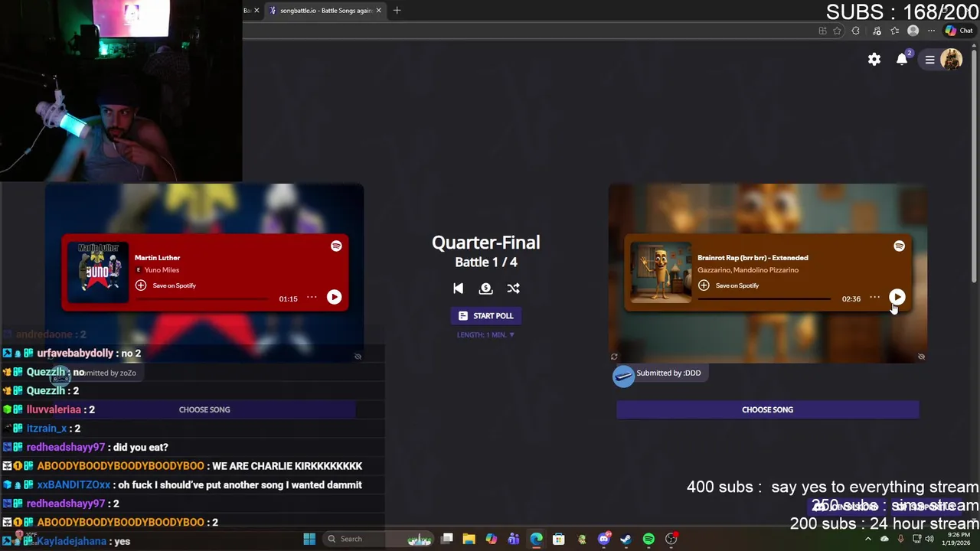Open artist Yuno Miles
Image resolution: width=980 pixels, height=551 pixels.
pos(162,270)
